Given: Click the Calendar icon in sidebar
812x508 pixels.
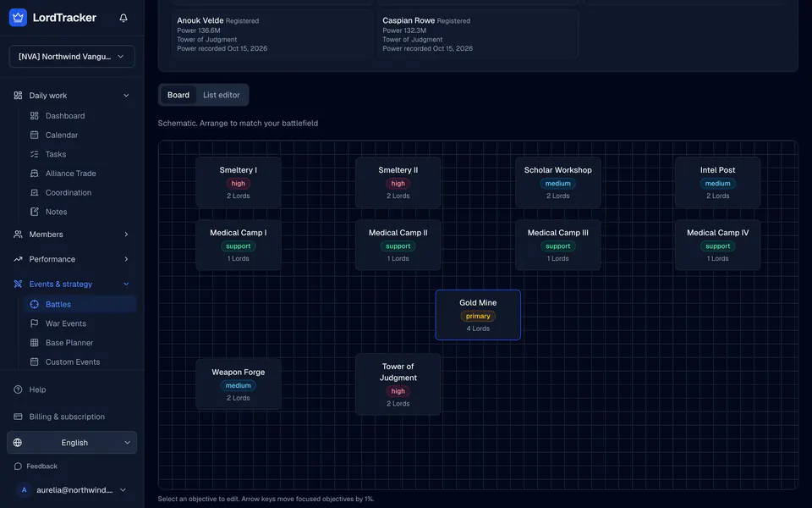Looking at the screenshot, I should [34, 135].
